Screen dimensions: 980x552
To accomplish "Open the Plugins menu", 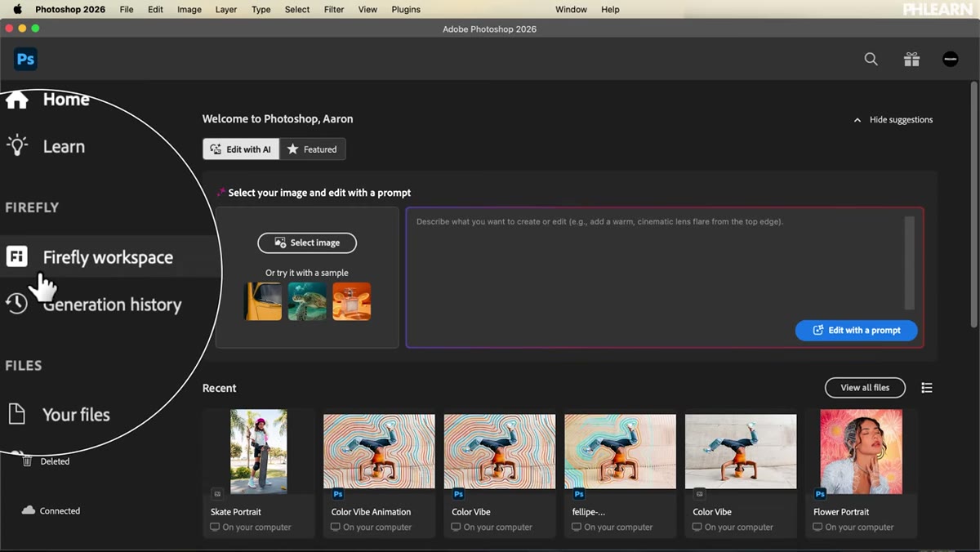I will pos(406,10).
